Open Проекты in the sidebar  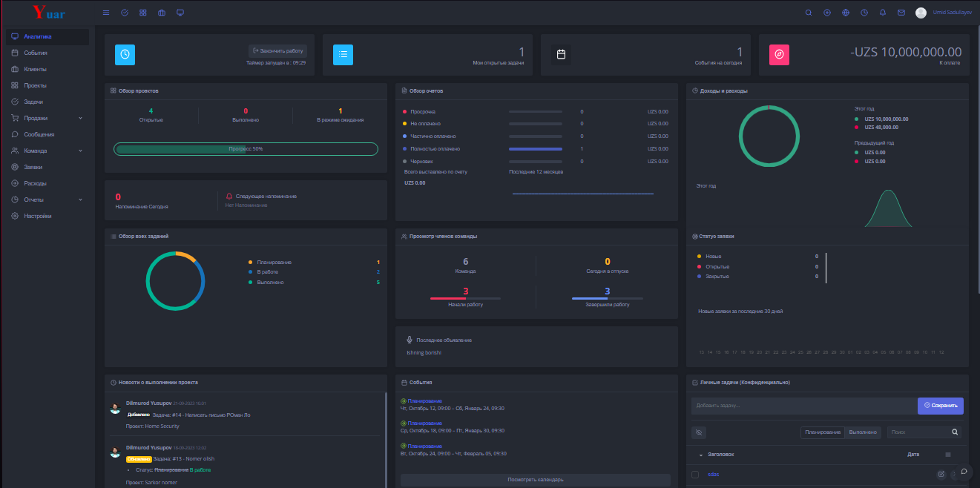[35, 85]
